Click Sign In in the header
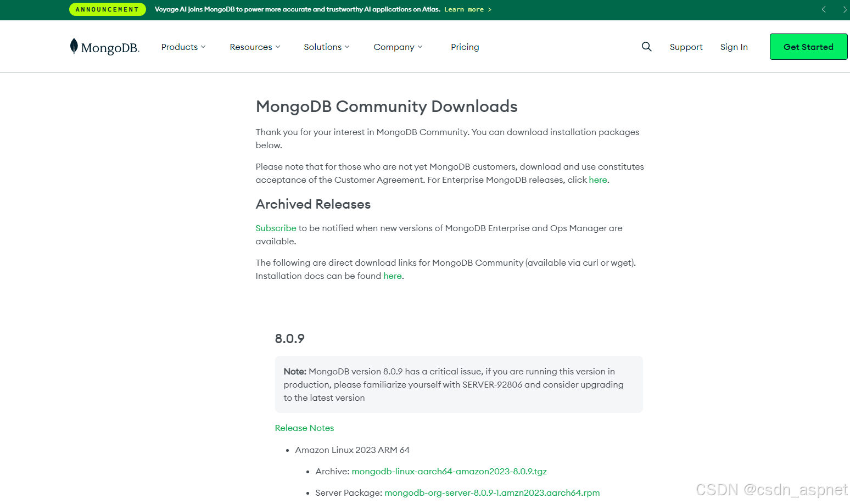850x504 pixels. tap(734, 47)
